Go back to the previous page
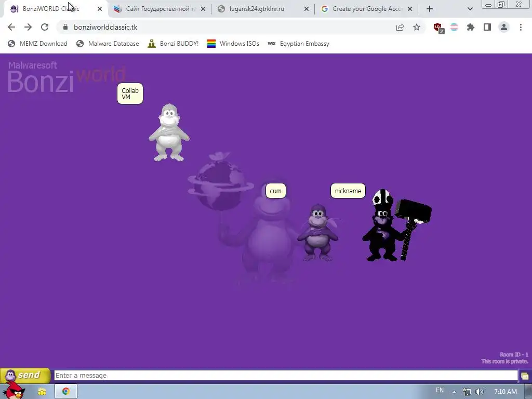The height and width of the screenshot is (399, 532). 11,27
